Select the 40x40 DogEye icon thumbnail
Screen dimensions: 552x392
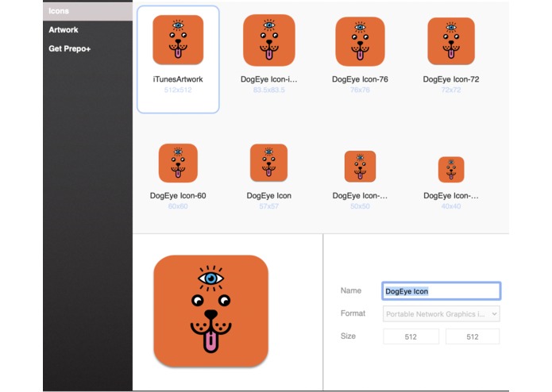(451, 170)
